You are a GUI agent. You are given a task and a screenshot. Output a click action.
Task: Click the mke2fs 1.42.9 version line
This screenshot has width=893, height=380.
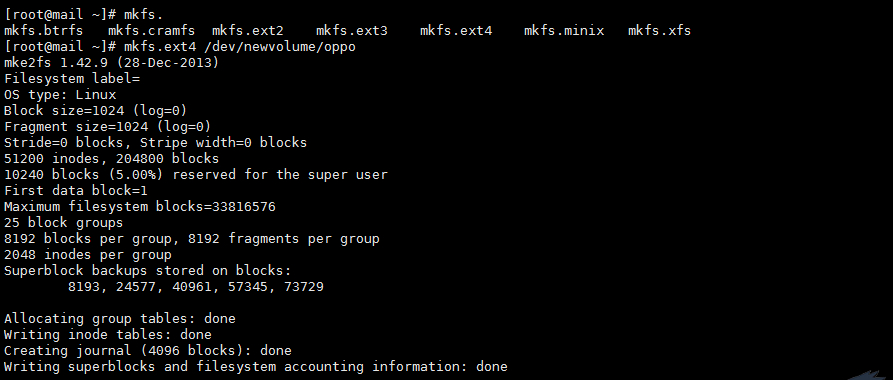(111, 63)
